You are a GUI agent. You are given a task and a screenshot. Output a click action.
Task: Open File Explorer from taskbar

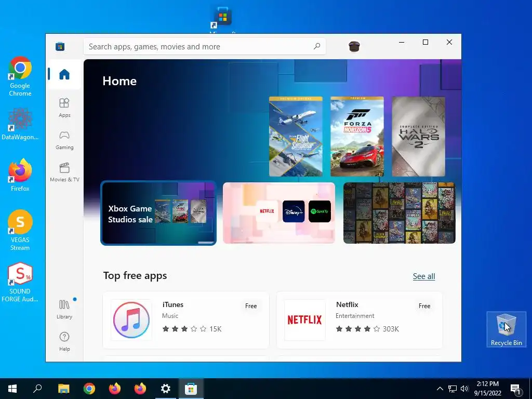point(63,389)
